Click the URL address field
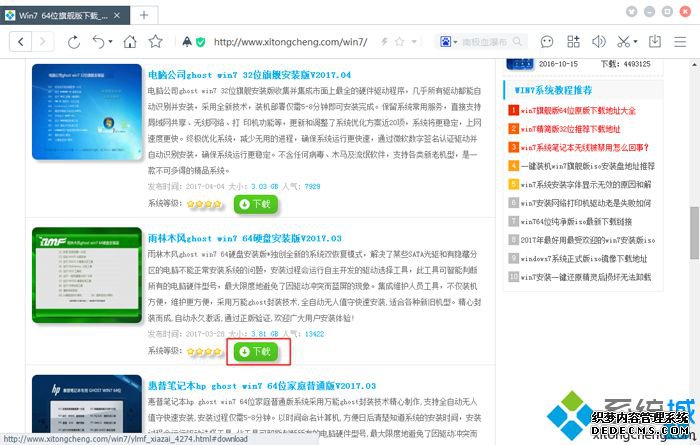700x445 pixels. pyautogui.click(x=290, y=42)
